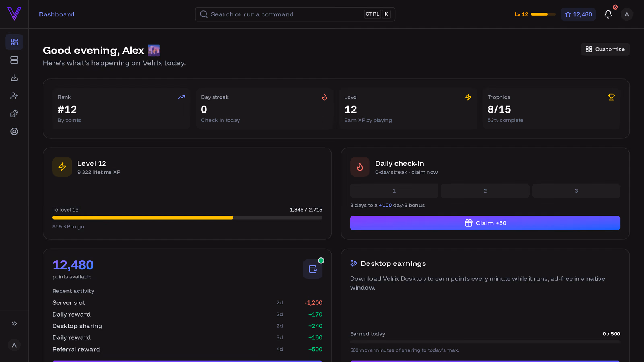Viewport: 644px width, 362px height.
Task: Open the Customize button
Action: click(605, 49)
